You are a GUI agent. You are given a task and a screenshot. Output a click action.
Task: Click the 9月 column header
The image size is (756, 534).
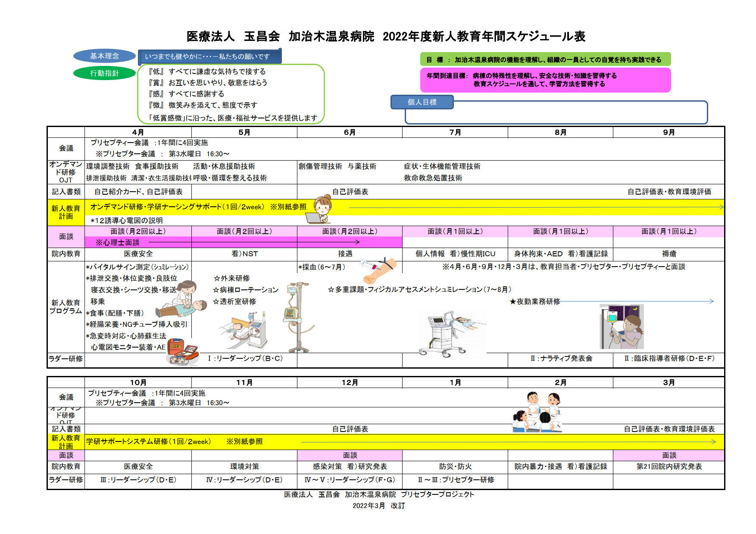(669, 132)
